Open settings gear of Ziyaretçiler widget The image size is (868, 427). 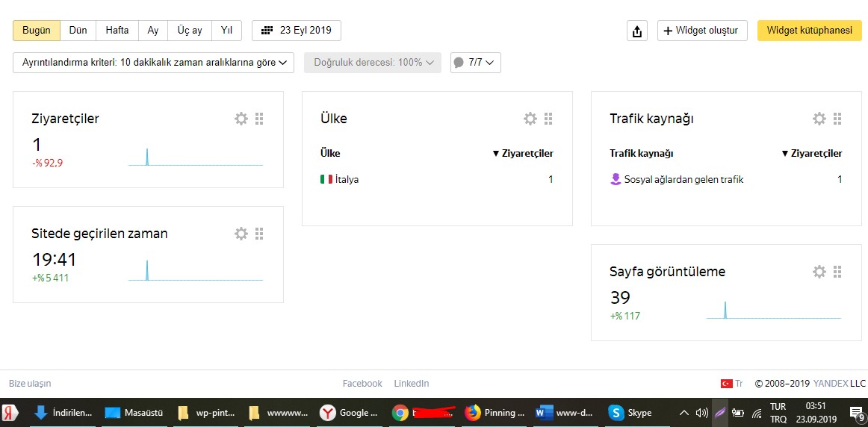click(241, 119)
